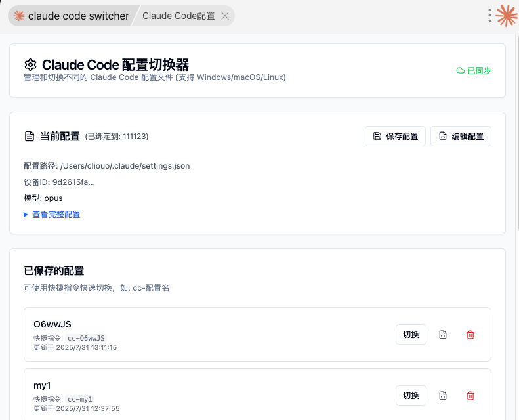Delete the my1 configuration

(x=470, y=396)
